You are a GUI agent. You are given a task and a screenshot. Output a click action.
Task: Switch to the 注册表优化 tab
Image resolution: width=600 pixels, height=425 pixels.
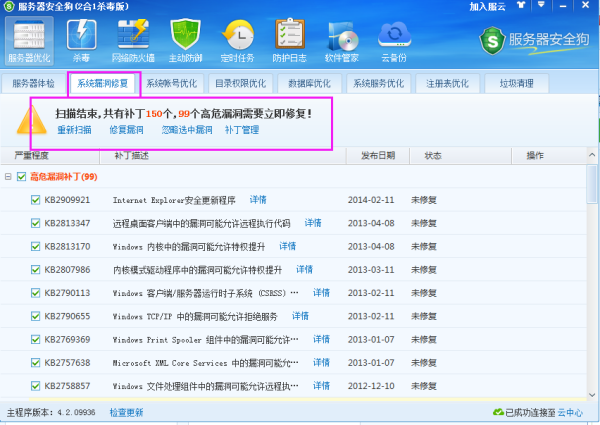(x=447, y=83)
